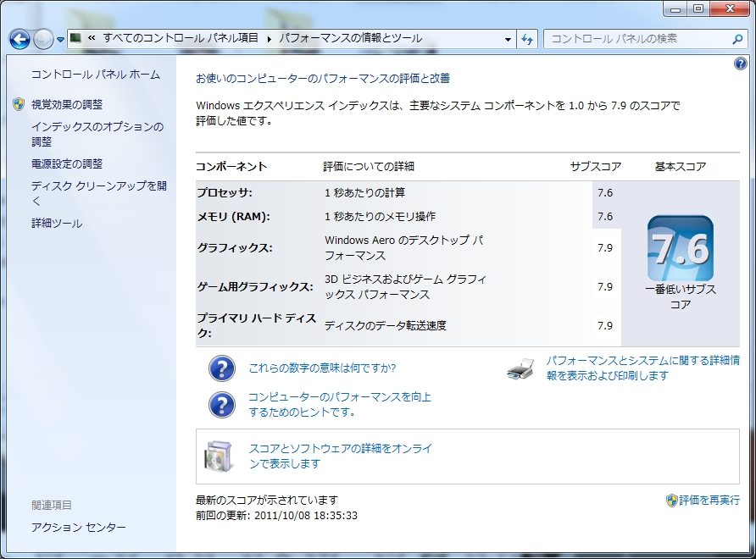Open 詳細ツール link
This screenshot has width=756, height=559.
[57, 223]
